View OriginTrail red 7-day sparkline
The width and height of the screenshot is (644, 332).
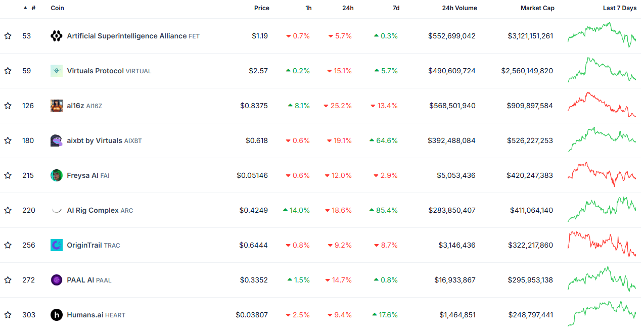602,244
